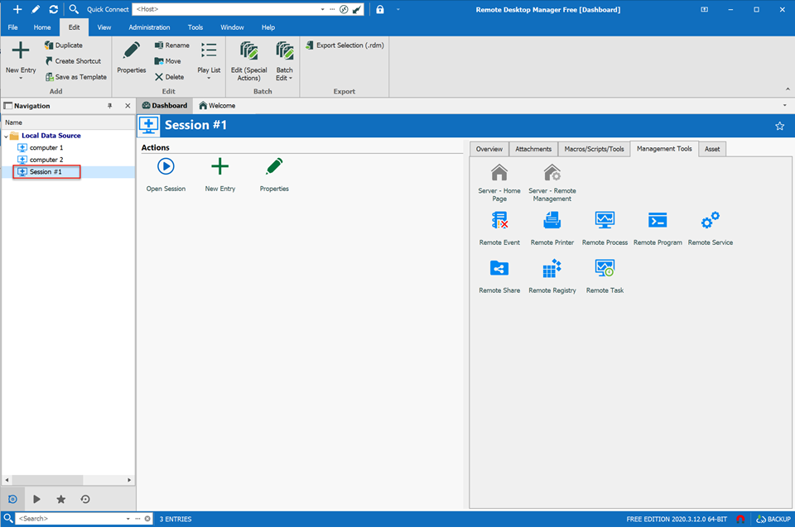Screen dimensions: 795x532
Task: Click the Batch Edit ribbon icon
Action: click(284, 51)
